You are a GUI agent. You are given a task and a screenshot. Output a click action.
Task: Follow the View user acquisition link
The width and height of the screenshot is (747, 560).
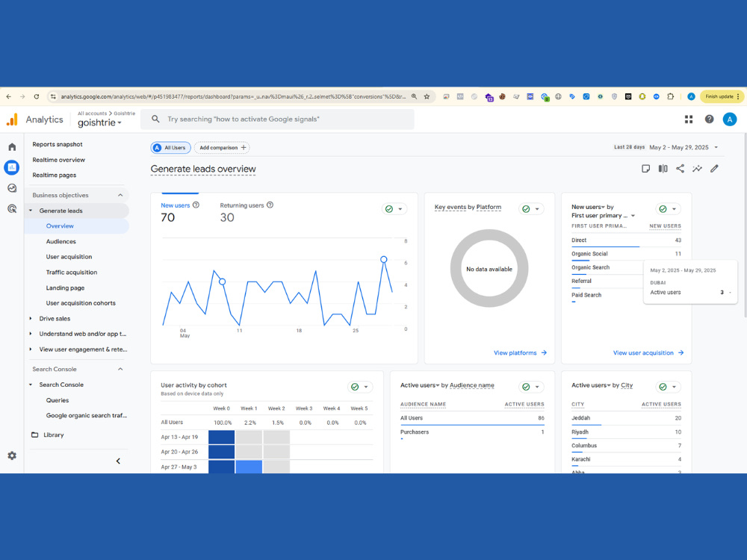pos(648,353)
